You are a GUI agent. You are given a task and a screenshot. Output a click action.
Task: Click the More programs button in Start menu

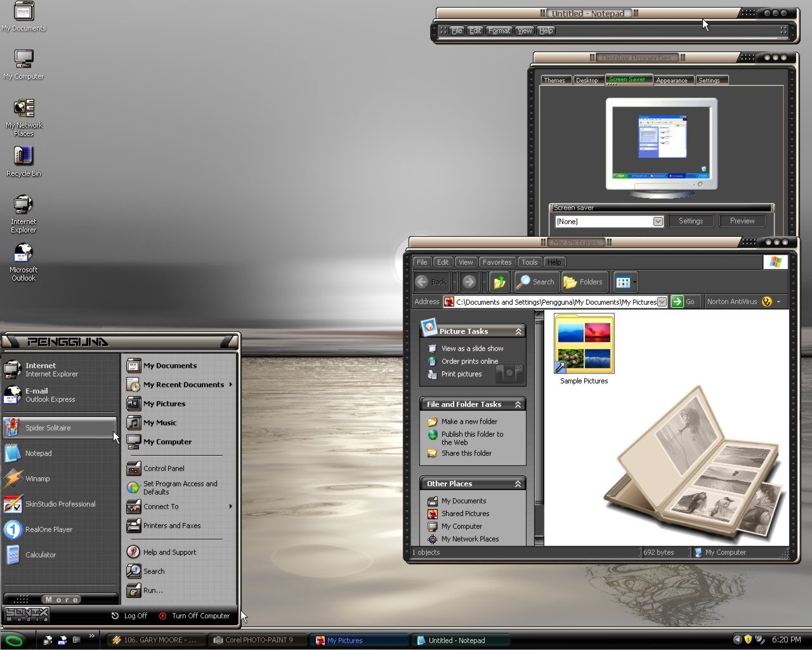(61, 599)
